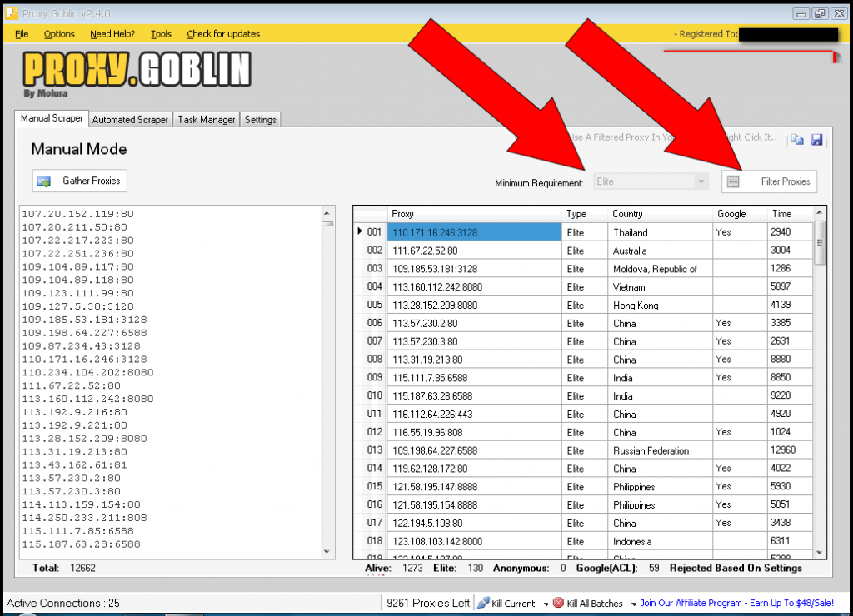Click the red Kill All Batches icon
This screenshot has height=616, width=853.
(x=558, y=603)
